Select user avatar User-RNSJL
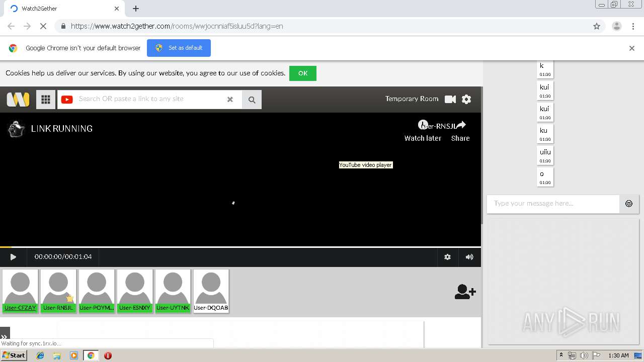The image size is (644, 362). 58,291
